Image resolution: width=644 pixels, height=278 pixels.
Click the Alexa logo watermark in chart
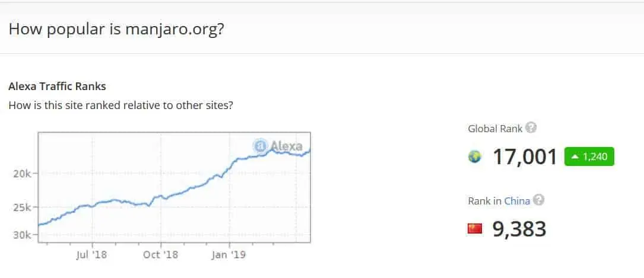278,146
